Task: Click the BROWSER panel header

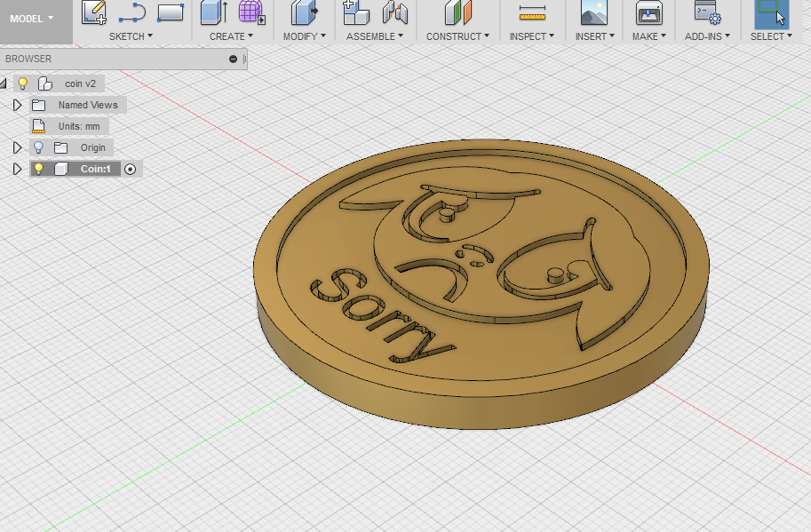Action: pos(123,59)
